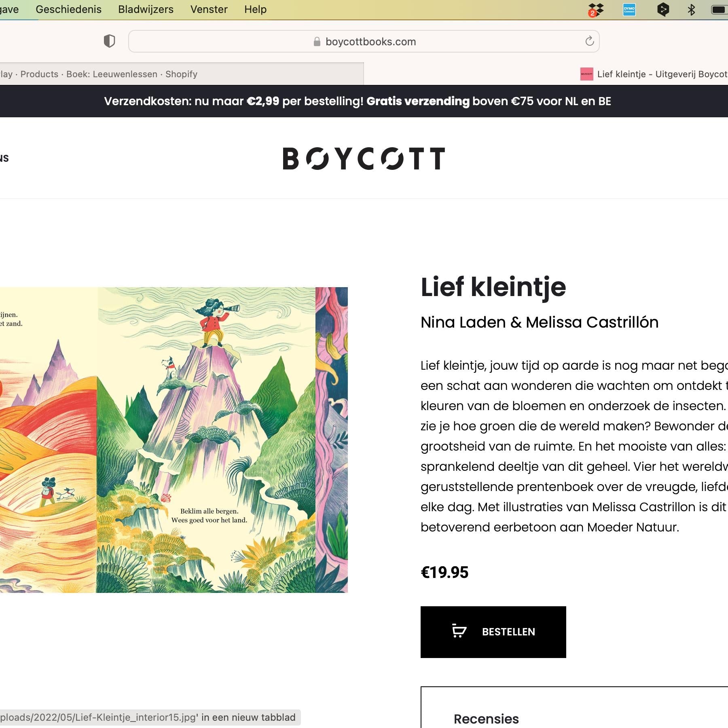Open the mountain interior book illustration
The image size is (728, 728).
pos(206,440)
